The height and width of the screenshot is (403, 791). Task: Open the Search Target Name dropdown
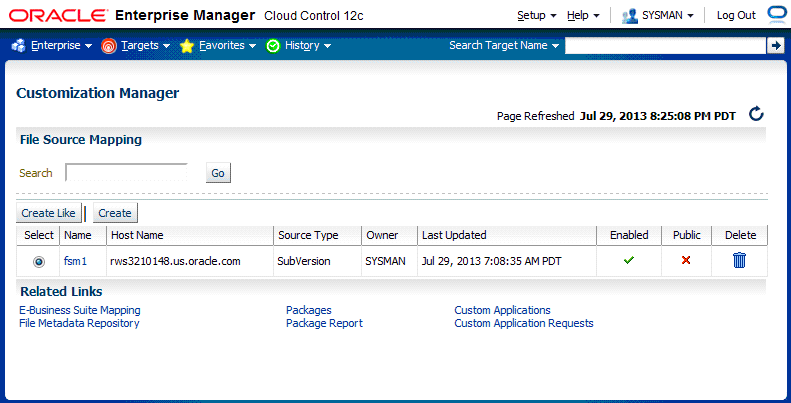[x=504, y=45]
